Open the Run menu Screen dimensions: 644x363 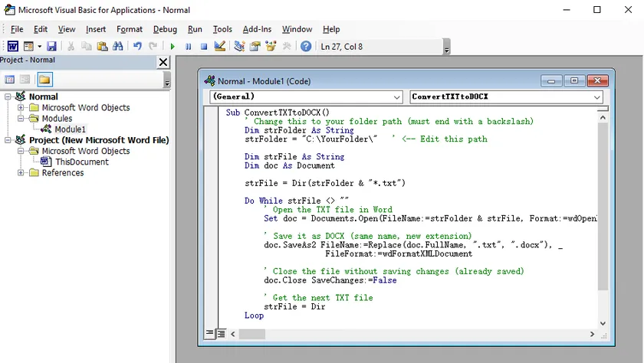[195, 29]
